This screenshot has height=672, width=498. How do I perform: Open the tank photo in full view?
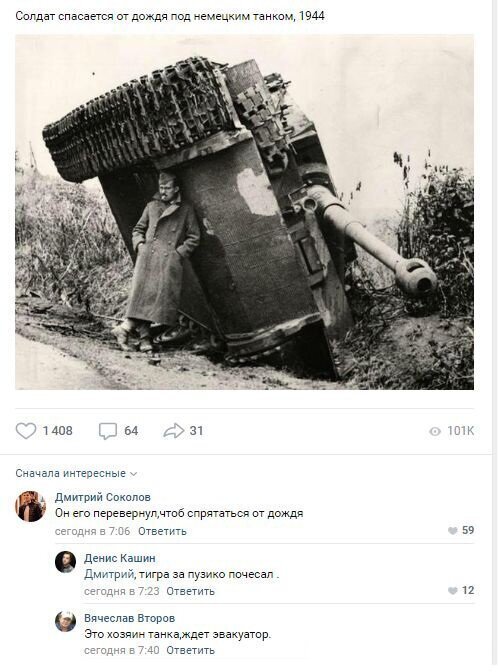click(244, 212)
